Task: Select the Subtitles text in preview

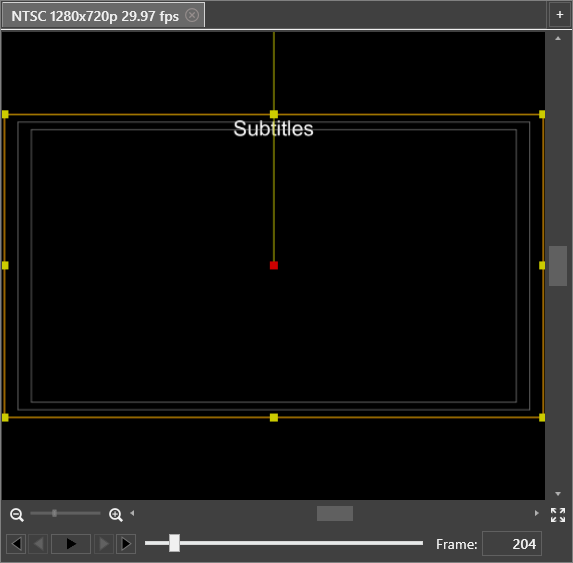Action: click(x=273, y=129)
